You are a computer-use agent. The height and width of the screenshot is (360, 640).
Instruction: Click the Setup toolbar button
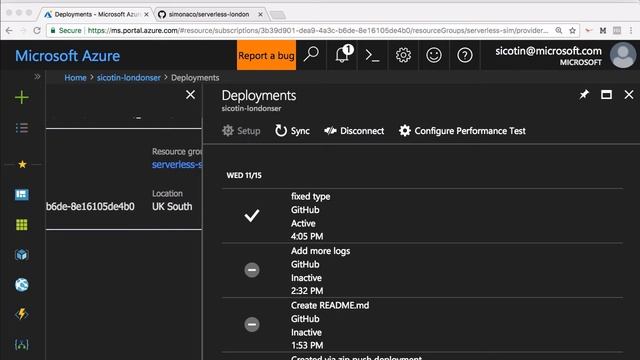coord(241,131)
